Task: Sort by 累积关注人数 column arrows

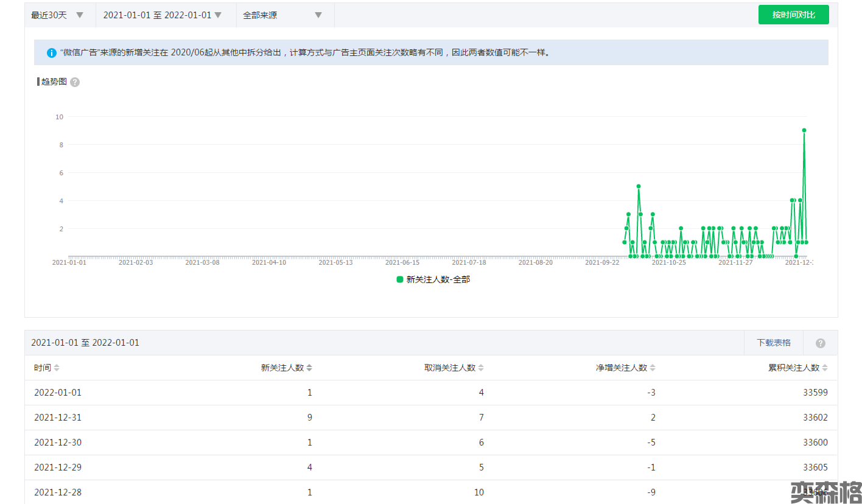Action: (824, 368)
